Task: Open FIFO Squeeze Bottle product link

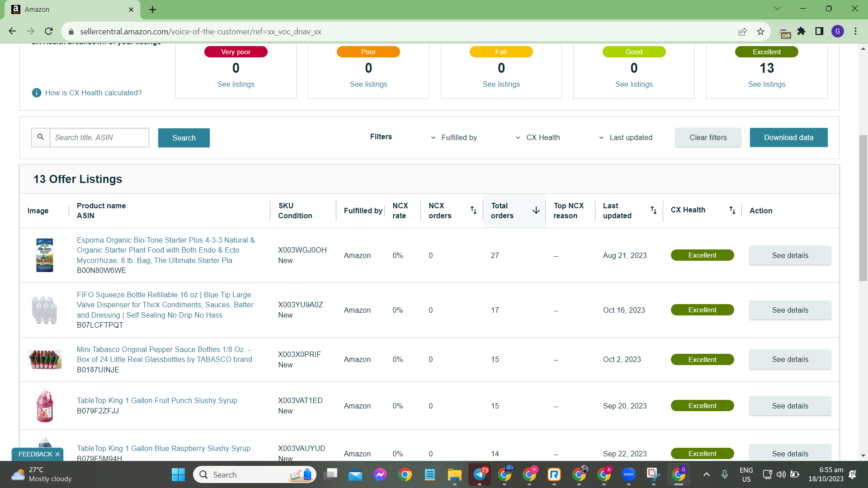Action: pyautogui.click(x=165, y=305)
